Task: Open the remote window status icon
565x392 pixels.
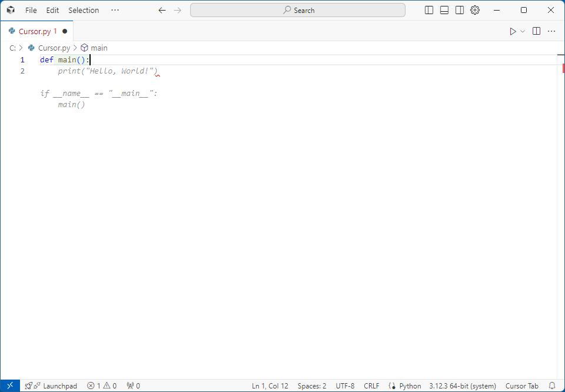Action: 10,386
